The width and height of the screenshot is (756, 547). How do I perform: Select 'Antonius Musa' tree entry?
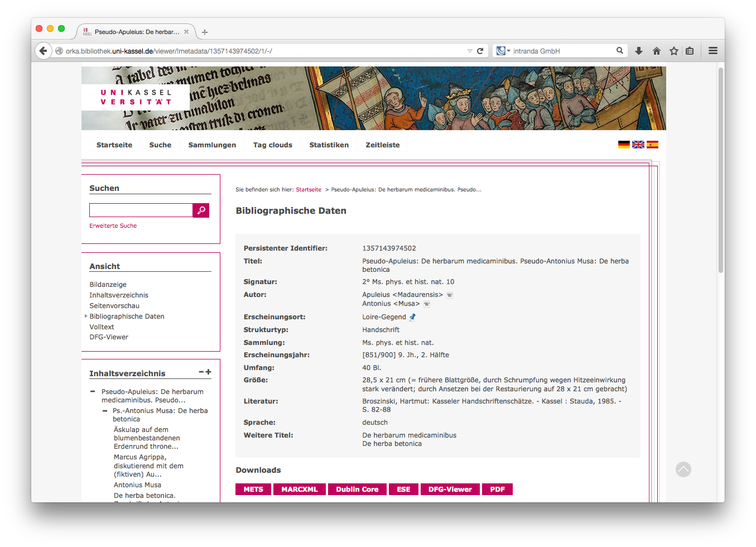tap(137, 485)
